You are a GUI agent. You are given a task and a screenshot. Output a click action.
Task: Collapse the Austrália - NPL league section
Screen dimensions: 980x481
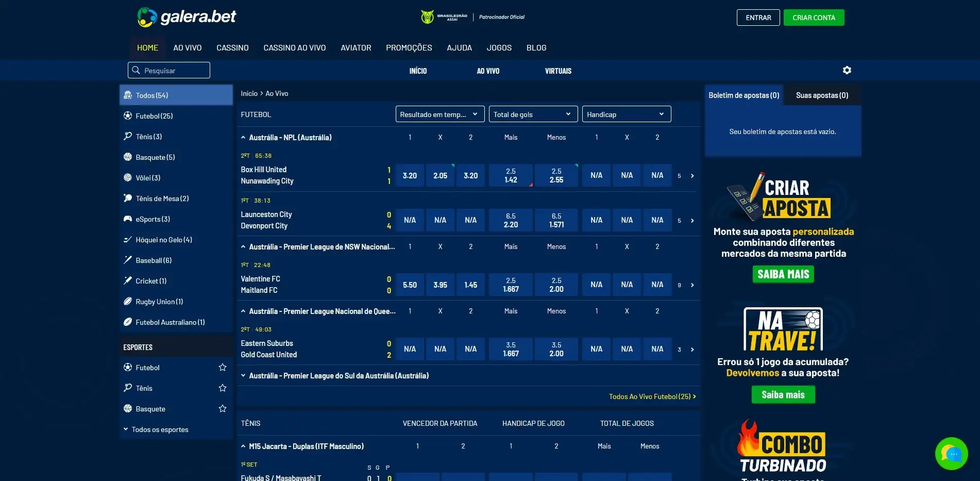pyautogui.click(x=243, y=137)
